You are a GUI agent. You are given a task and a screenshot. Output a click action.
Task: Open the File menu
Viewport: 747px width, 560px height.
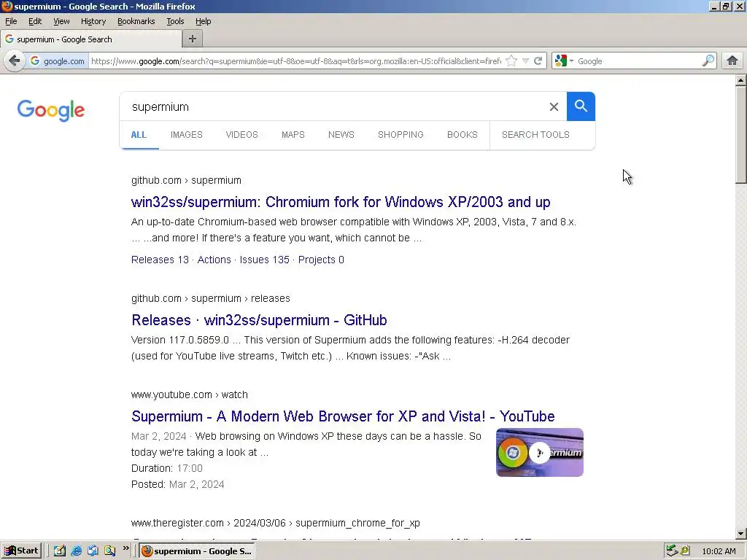pos(11,21)
